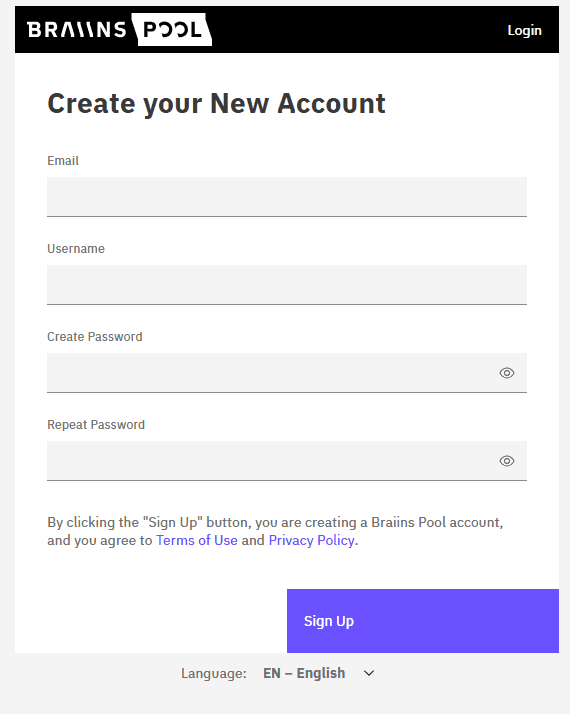Image resolution: width=570 pixels, height=714 pixels.
Task: Focus the Username input field
Action: point(287,285)
